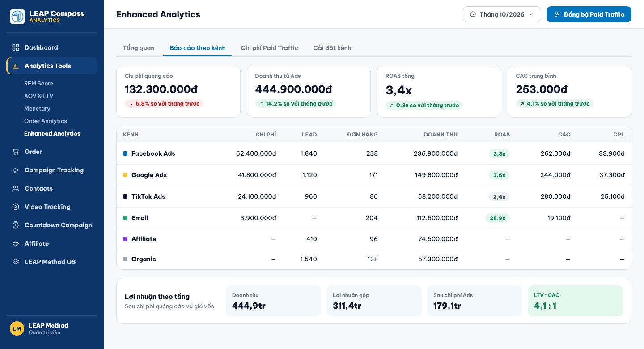This screenshot has height=349, width=644.
Task: Open Dashboard via its grid icon
Action: tap(16, 47)
